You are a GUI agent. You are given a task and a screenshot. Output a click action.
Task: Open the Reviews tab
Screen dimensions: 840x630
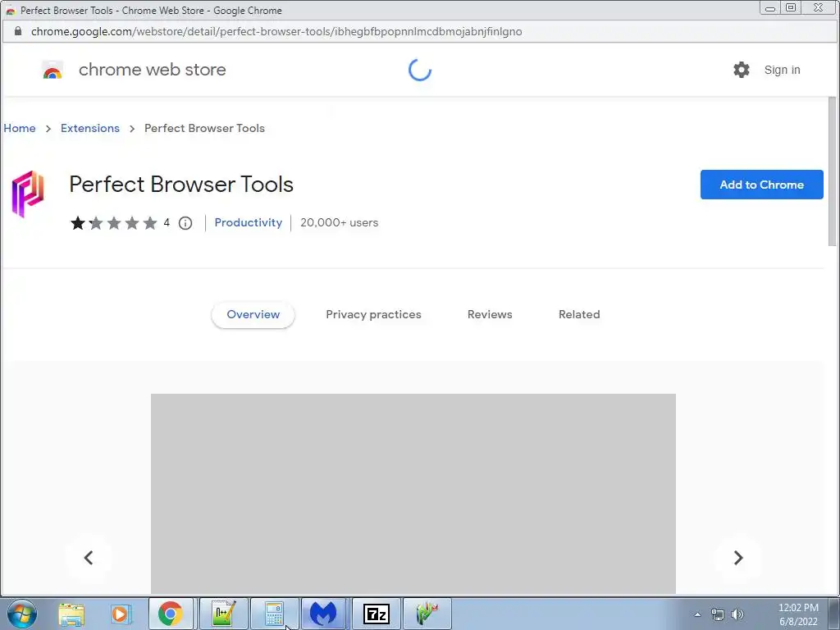(x=490, y=314)
